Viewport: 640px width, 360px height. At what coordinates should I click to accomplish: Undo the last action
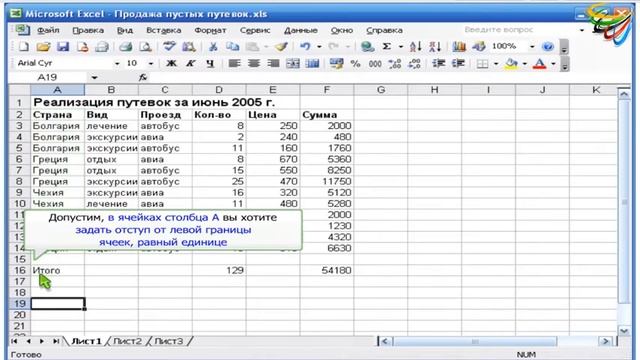[x=305, y=47]
